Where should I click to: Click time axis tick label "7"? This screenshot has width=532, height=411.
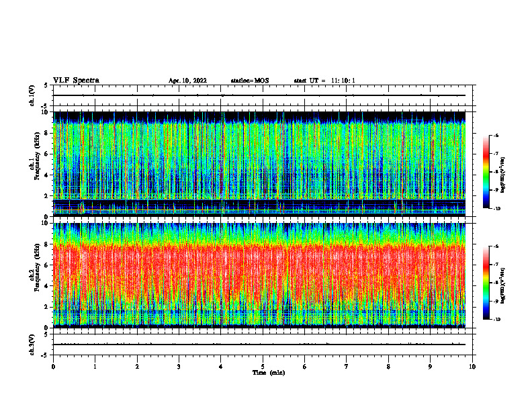click(347, 367)
